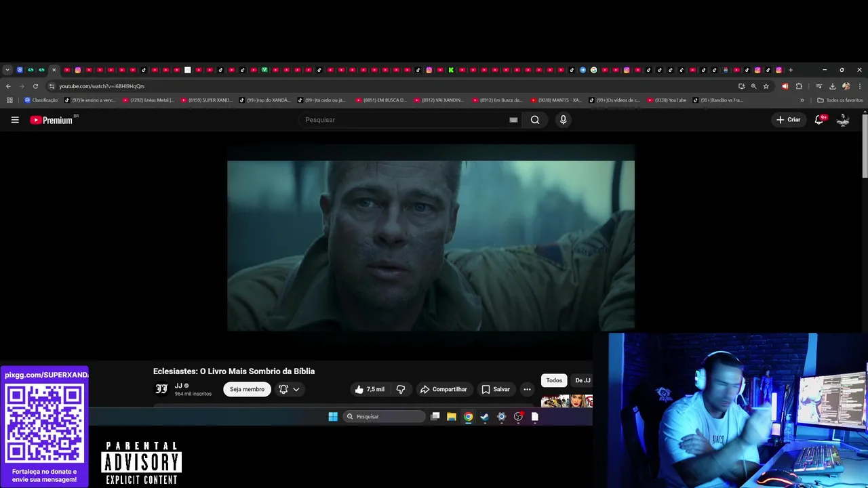Viewport: 868px width, 488px height.
Task: Expand the tab search chevron in Chrome
Action: tap(7, 70)
